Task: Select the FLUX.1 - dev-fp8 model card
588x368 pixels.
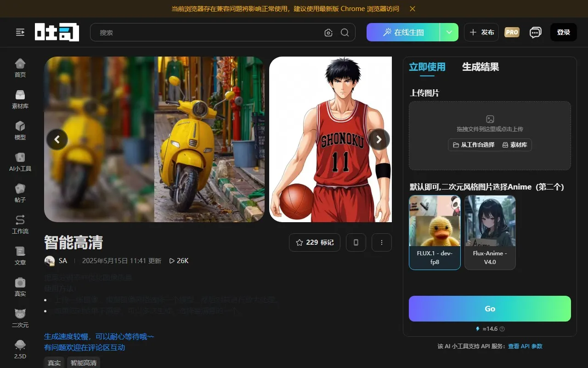Action: 435,232
